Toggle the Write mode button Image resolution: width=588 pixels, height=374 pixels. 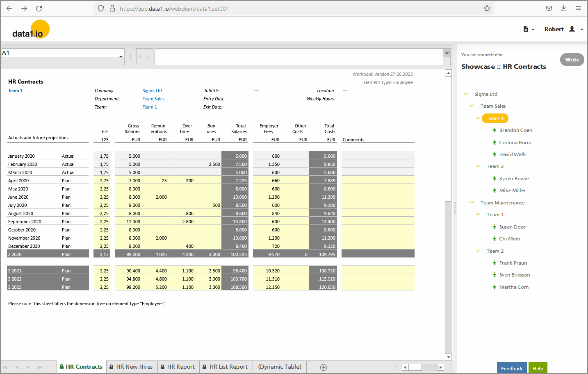click(572, 60)
